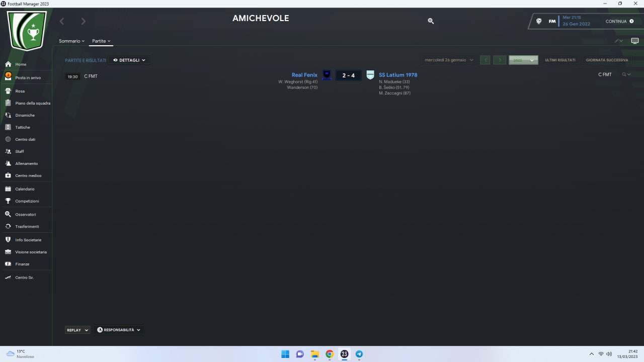This screenshot has height=362, width=644.
Task: Click the FM logo button
Action: tap(552, 21)
